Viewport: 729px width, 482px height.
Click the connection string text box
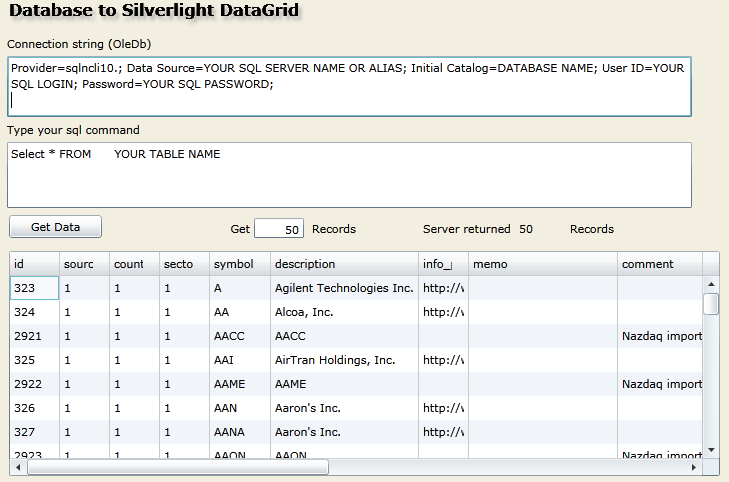coord(349,86)
